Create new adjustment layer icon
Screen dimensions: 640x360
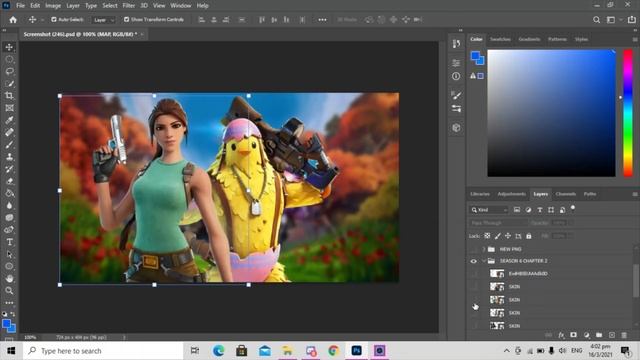(587, 335)
